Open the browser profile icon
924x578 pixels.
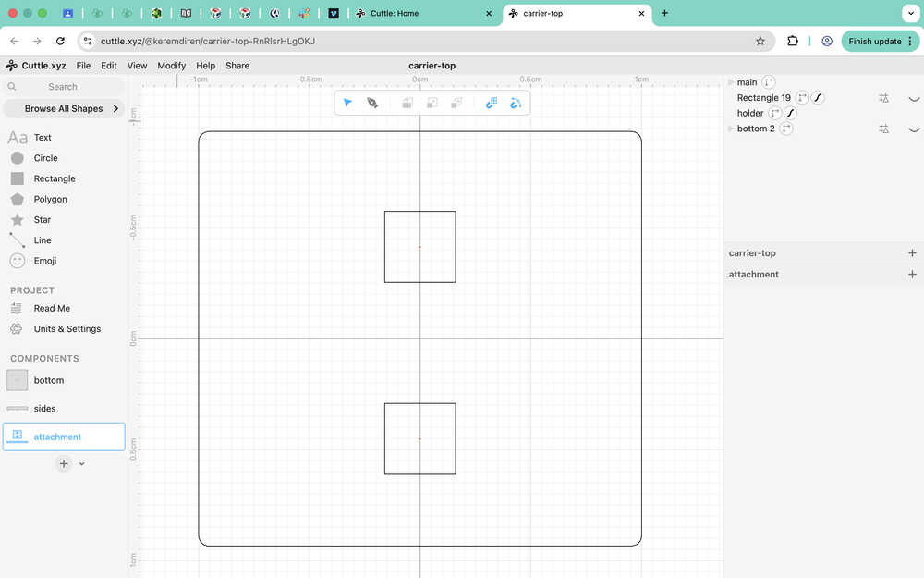pyautogui.click(x=827, y=41)
